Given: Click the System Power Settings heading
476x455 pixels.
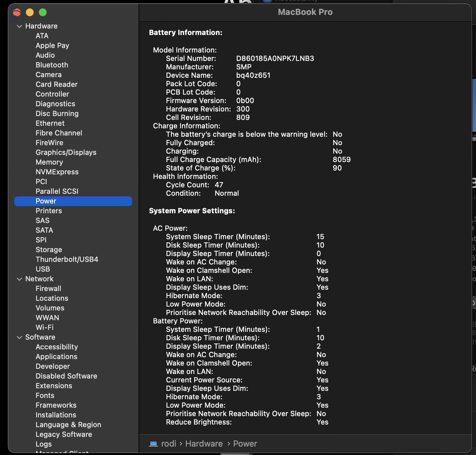Looking at the screenshot, I should [192, 211].
